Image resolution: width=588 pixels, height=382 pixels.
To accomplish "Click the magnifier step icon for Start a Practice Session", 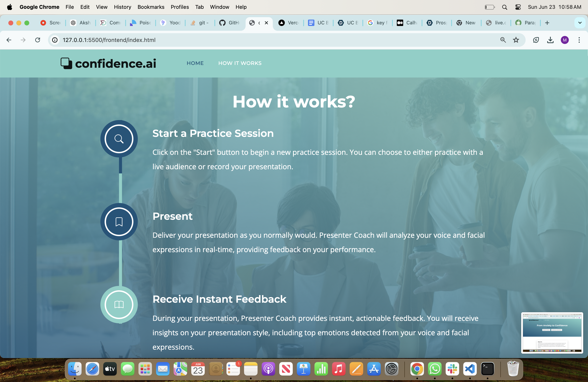I will click(119, 139).
